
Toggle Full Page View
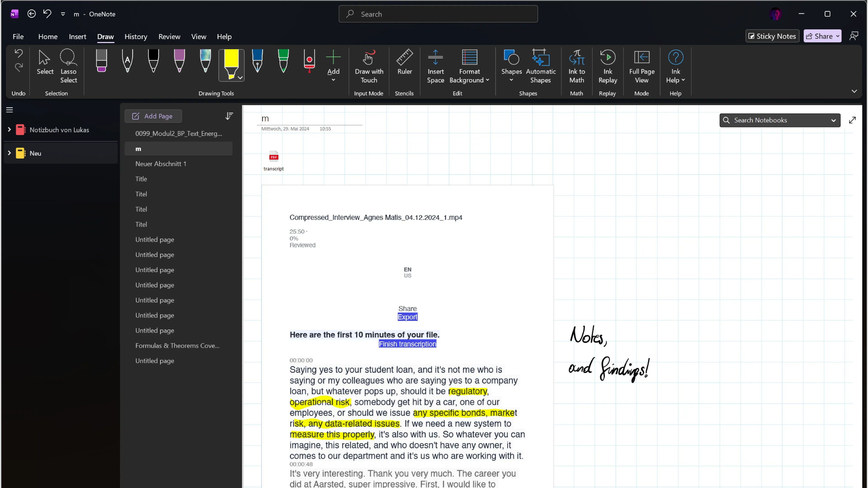tap(642, 66)
